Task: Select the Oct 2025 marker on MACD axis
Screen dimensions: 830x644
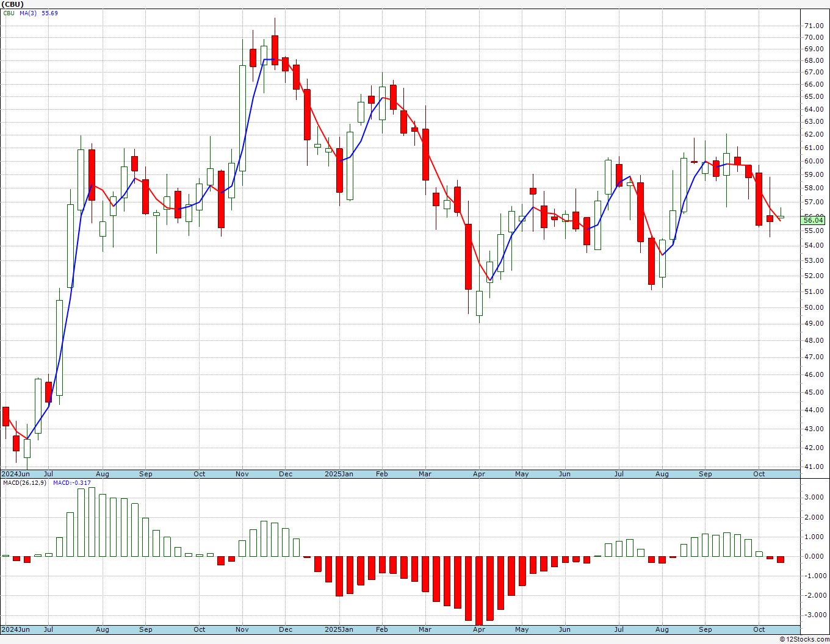Action: click(759, 629)
